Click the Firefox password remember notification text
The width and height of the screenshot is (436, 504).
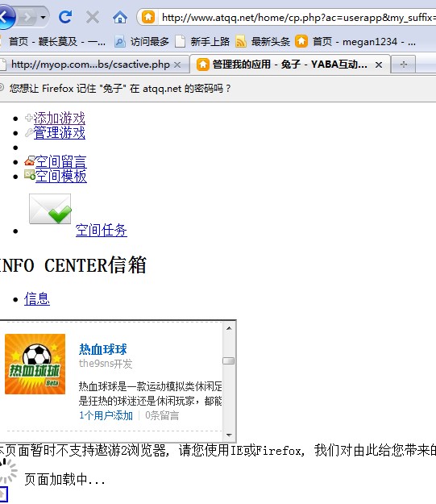pyautogui.click(x=120, y=89)
